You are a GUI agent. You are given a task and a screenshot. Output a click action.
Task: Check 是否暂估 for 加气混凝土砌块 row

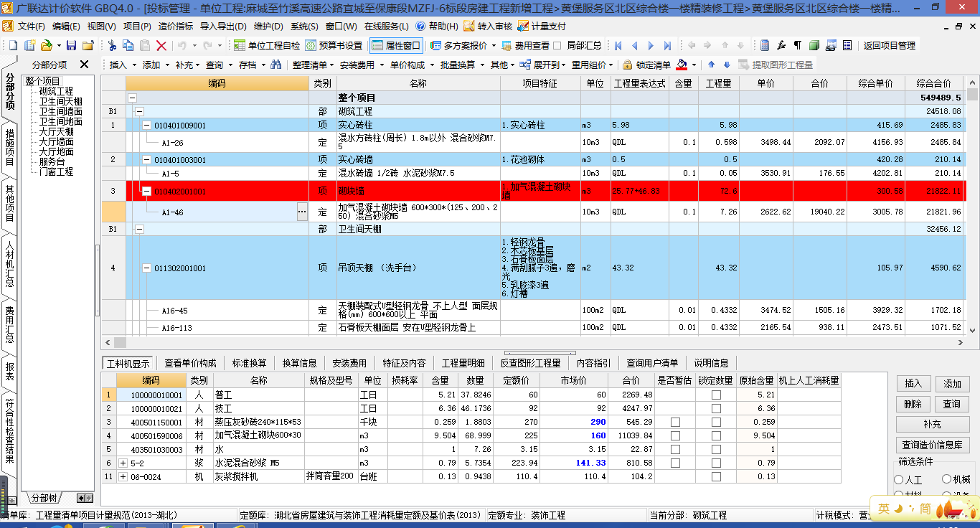[675, 435]
